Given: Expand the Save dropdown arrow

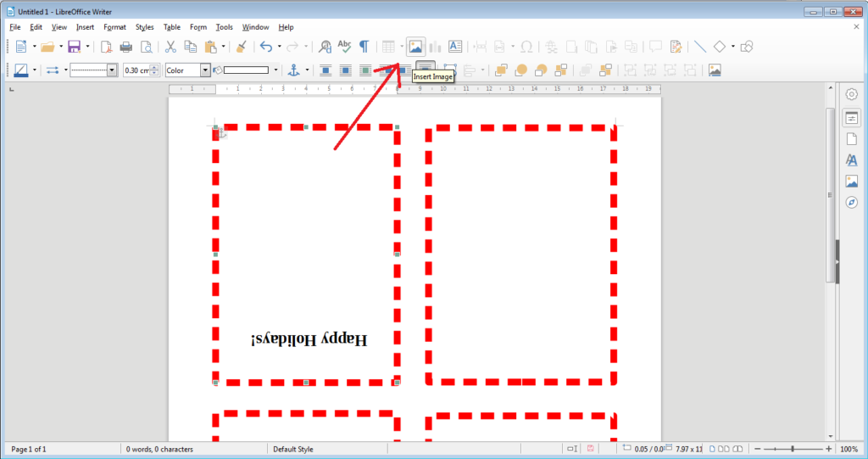Looking at the screenshot, I should 87,47.
